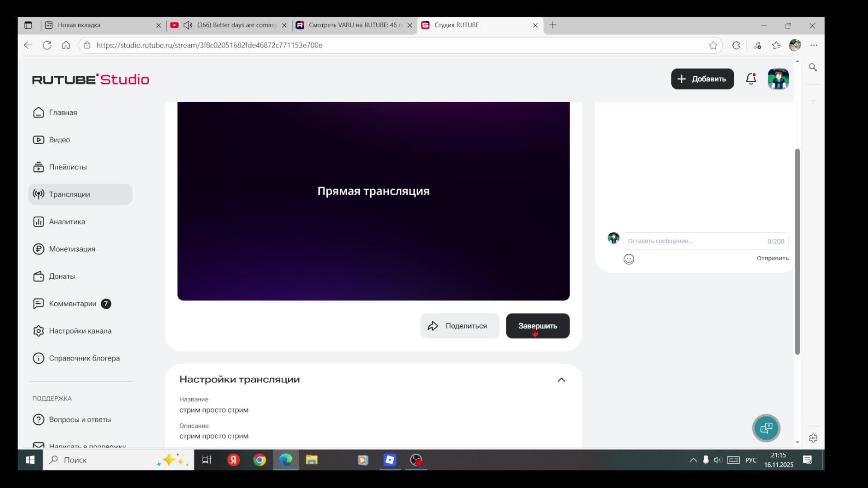
Task: Click the RUTUBE Studio logo
Action: point(90,80)
